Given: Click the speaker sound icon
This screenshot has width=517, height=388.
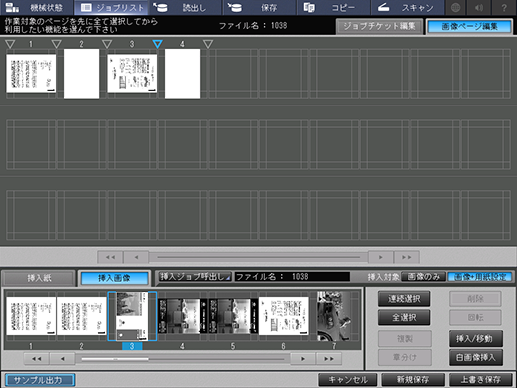Looking at the screenshot, I should click(x=480, y=7).
